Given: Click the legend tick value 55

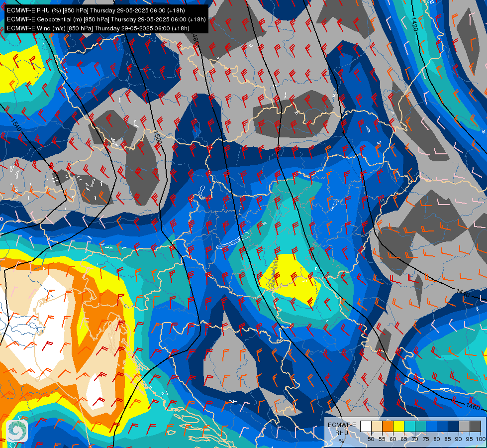Looking at the screenshot, I should coord(382,439).
